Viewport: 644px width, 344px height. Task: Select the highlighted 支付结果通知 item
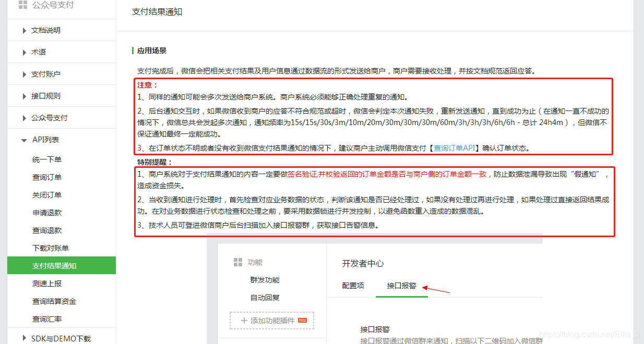tap(62, 265)
